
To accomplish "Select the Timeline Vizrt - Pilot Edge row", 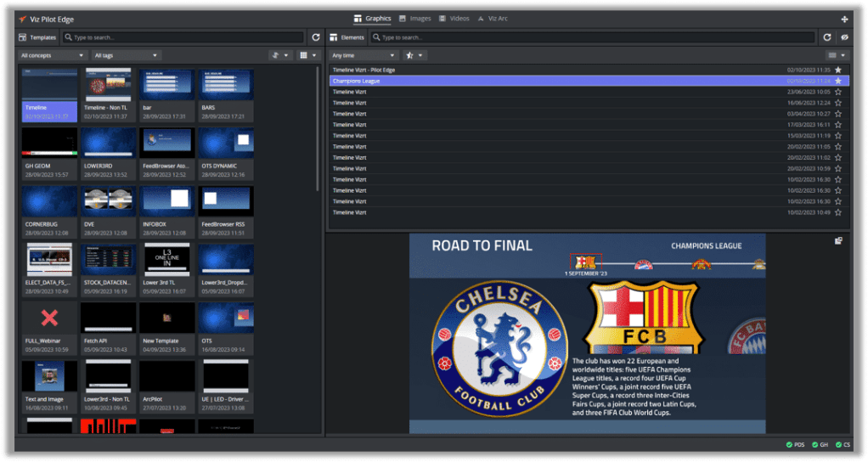I will tap(589, 70).
